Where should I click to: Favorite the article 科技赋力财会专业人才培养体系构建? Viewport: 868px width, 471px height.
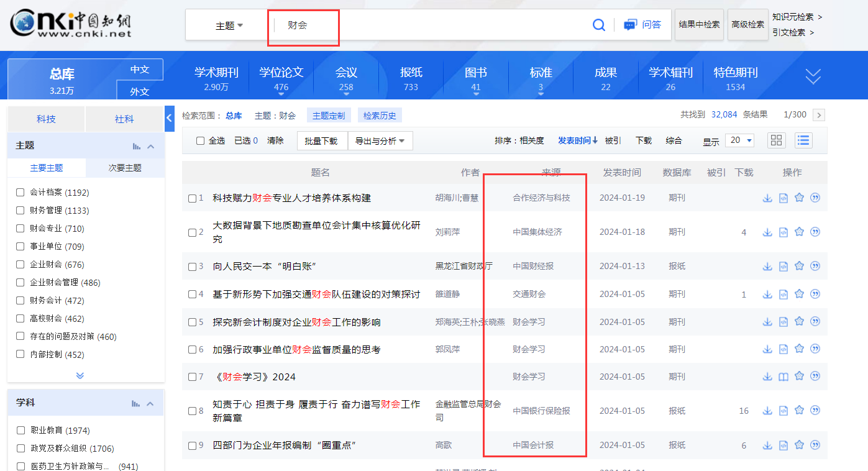click(x=800, y=198)
